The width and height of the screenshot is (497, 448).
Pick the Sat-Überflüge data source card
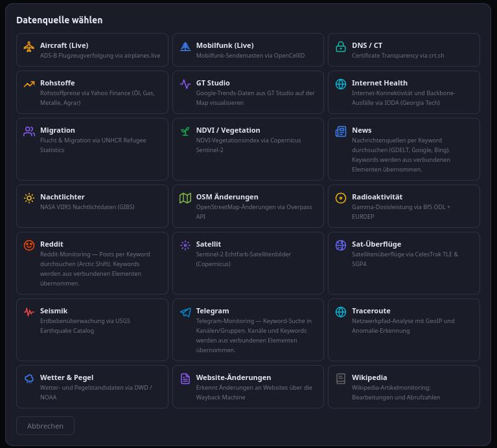click(x=404, y=263)
